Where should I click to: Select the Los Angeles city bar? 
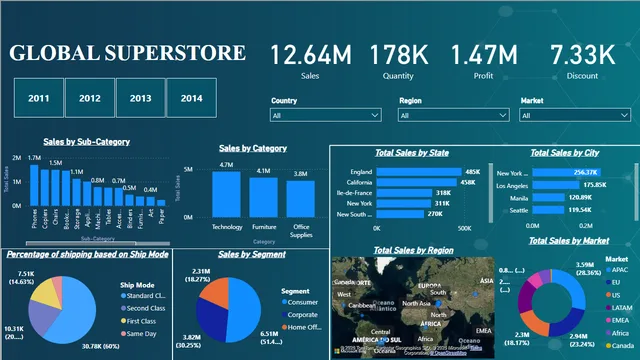pyautogui.click(x=556, y=185)
